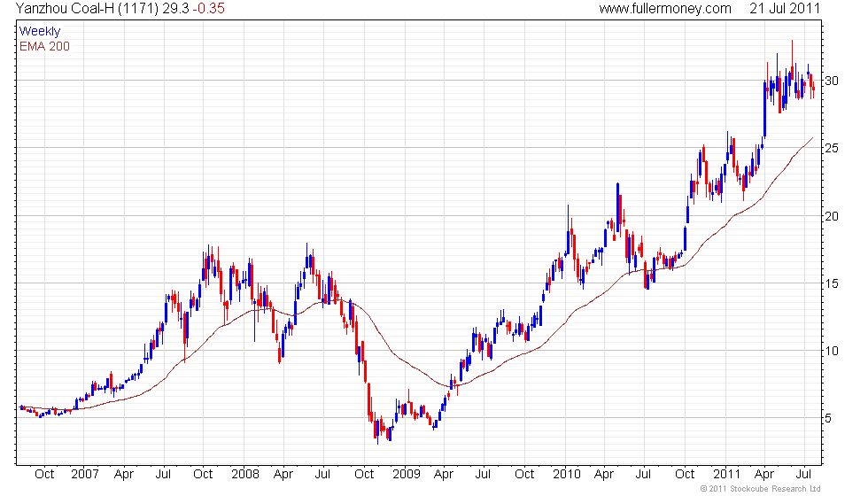Click the '© 2011 Stockcube Research Ltd' text
This screenshot has width=868, height=496.
(760, 489)
